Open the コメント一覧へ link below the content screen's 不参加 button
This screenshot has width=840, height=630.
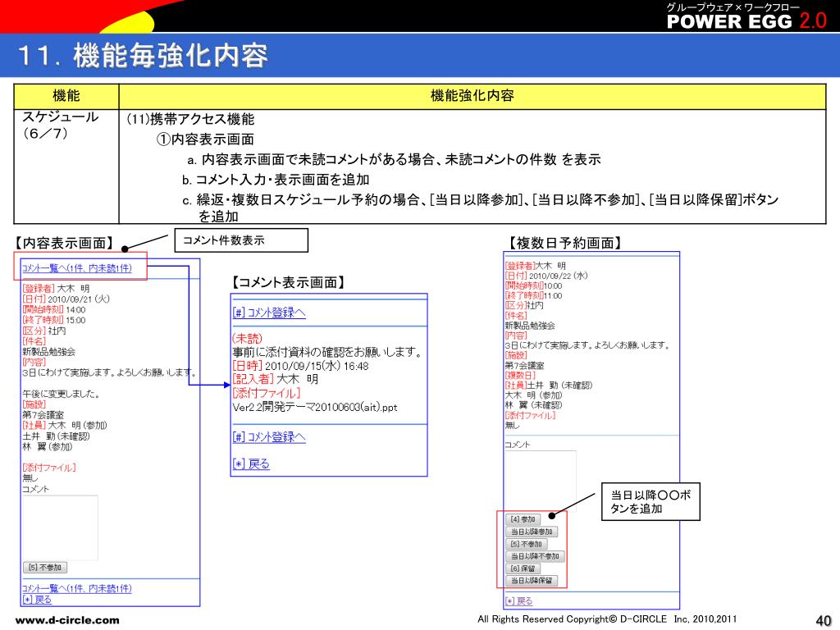tap(76, 588)
